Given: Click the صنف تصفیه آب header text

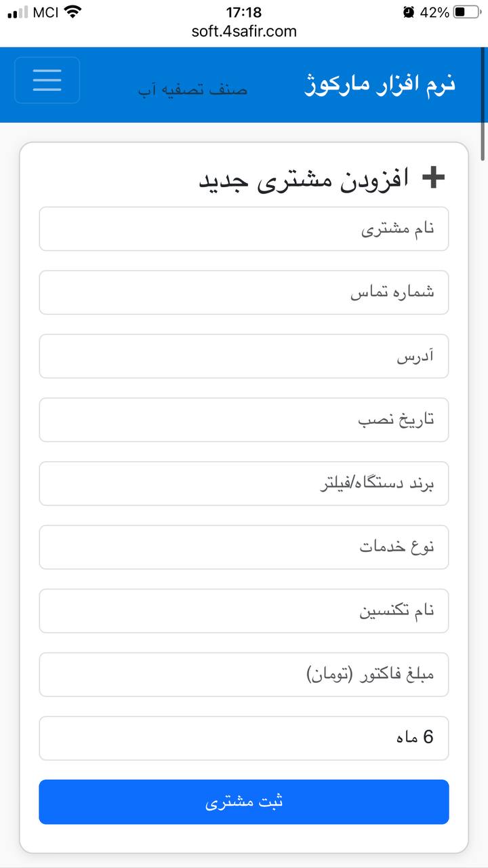Looking at the screenshot, I should 193,90.
